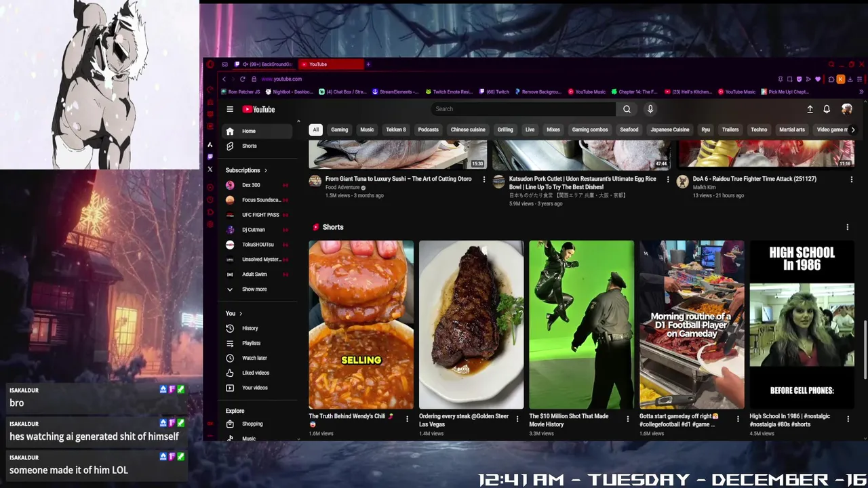Play The $10 Million Shot short
868x488 pixels.
tap(582, 325)
